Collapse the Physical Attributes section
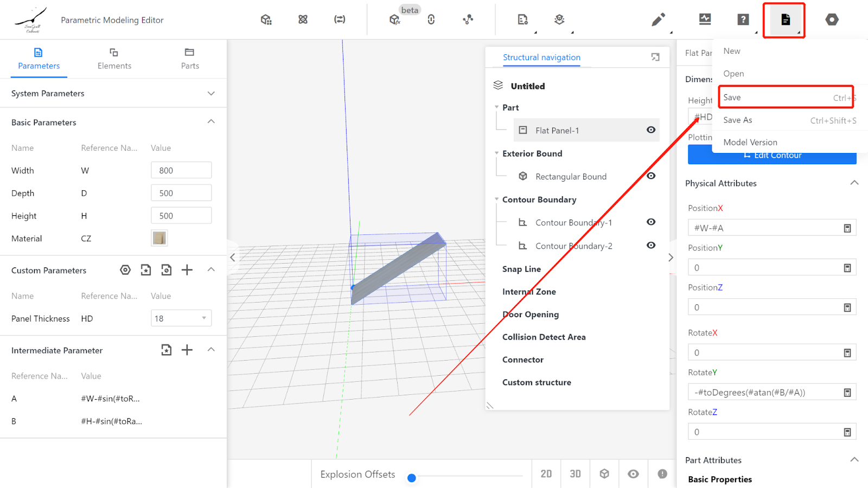 854,183
